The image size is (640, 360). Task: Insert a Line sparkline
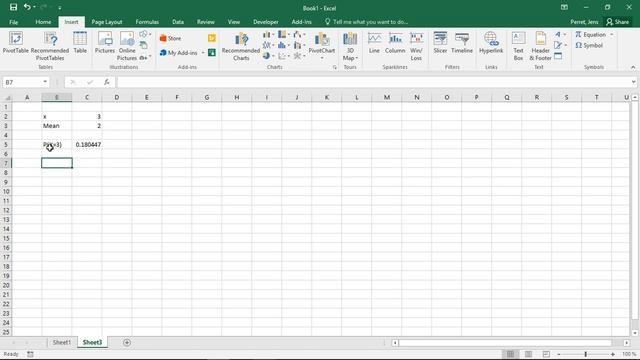point(374,42)
